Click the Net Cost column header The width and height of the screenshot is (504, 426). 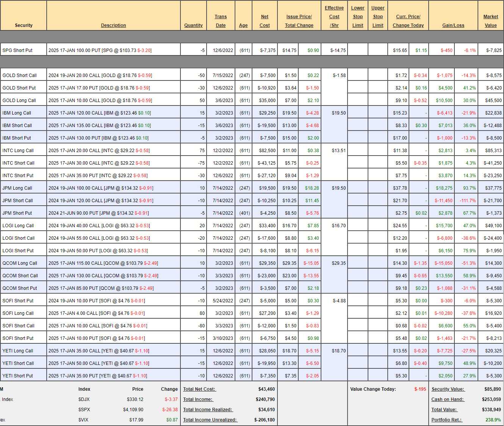tap(265, 21)
